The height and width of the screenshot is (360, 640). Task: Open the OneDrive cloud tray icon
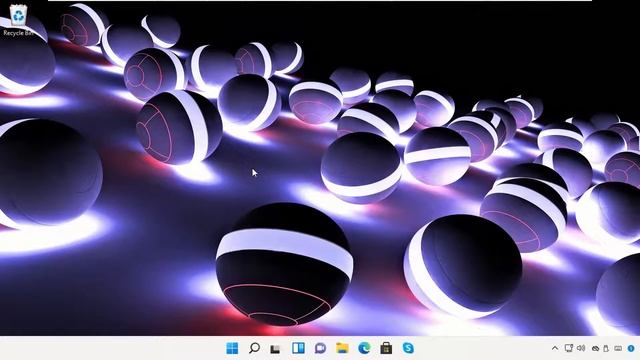596,349
